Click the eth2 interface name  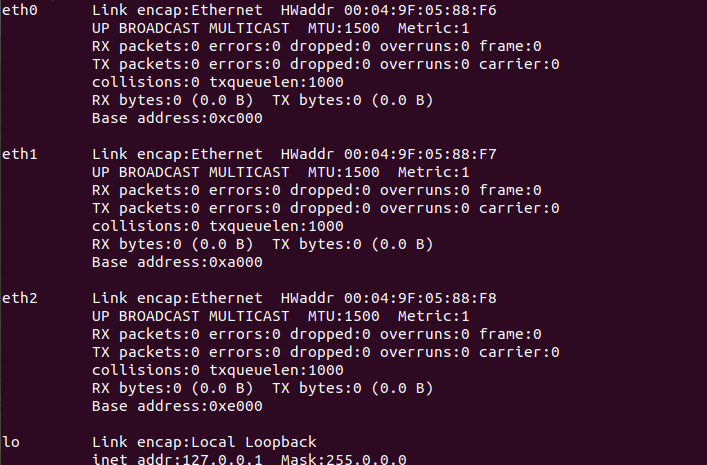(x=20, y=298)
